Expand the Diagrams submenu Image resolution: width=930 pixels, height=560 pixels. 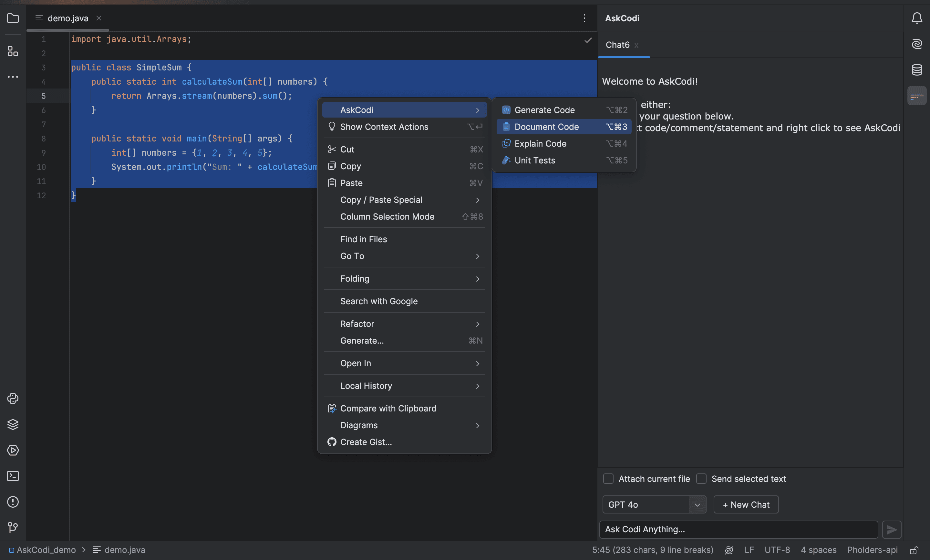coord(404,425)
